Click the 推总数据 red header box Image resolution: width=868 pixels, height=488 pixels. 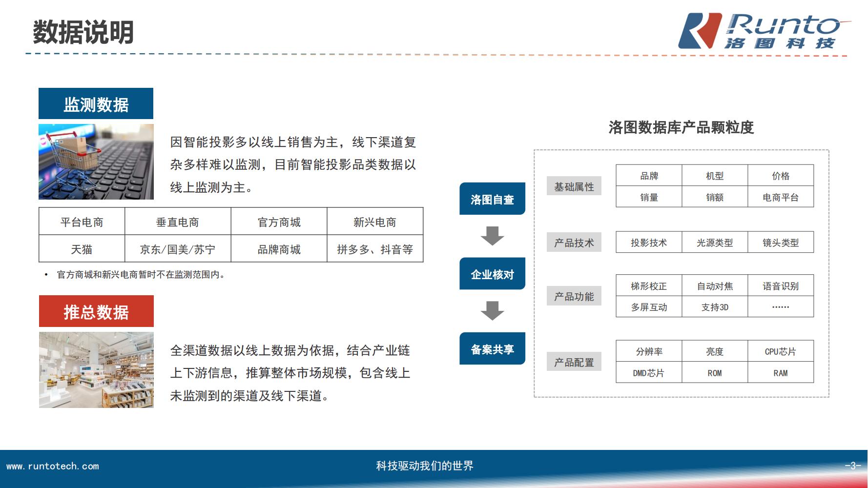tap(96, 311)
